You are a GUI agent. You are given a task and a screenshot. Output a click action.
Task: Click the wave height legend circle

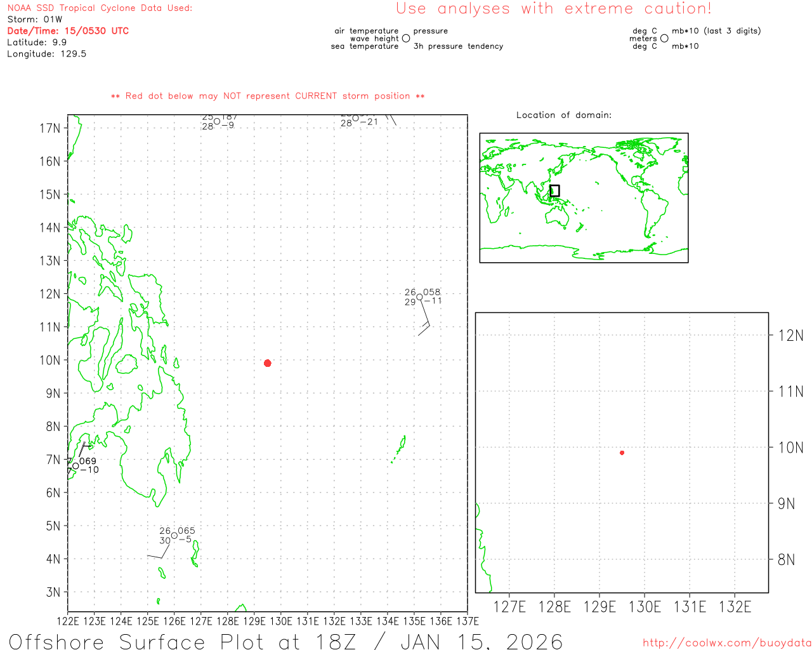[x=406, y=39]
